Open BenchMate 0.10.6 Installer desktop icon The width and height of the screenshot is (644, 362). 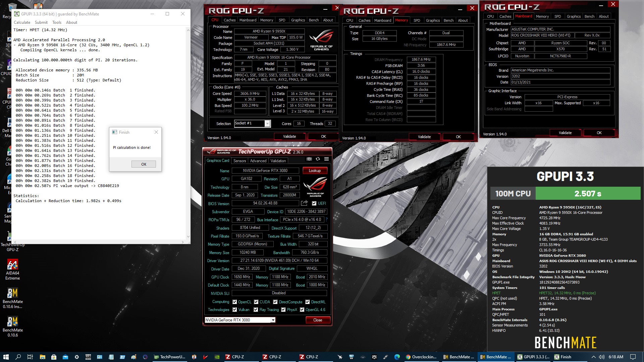pos(13,298)
